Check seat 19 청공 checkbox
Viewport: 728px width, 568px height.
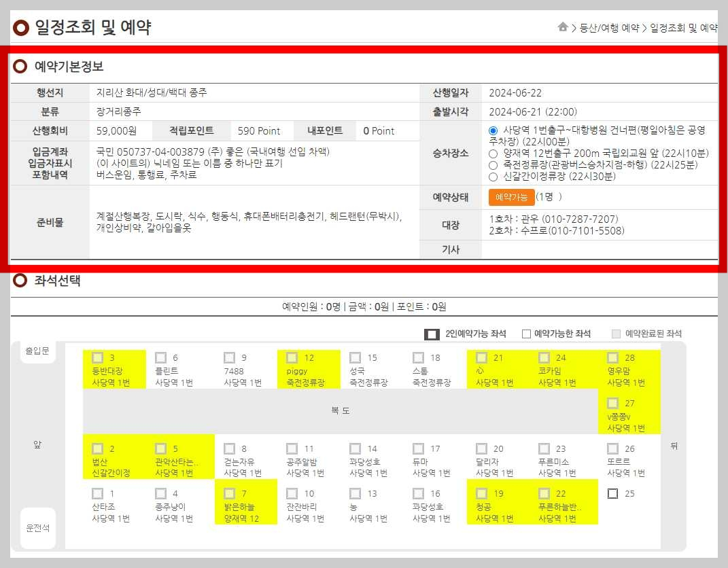point(481,493)
